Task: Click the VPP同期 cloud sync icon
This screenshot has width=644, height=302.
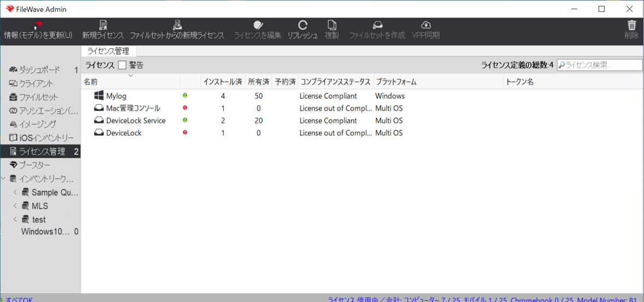Action: [x=426, y=26]
